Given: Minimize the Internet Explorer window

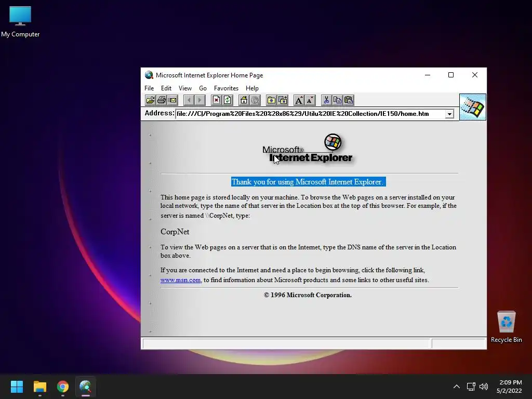Looking at the screenshot, I should 428,75.
